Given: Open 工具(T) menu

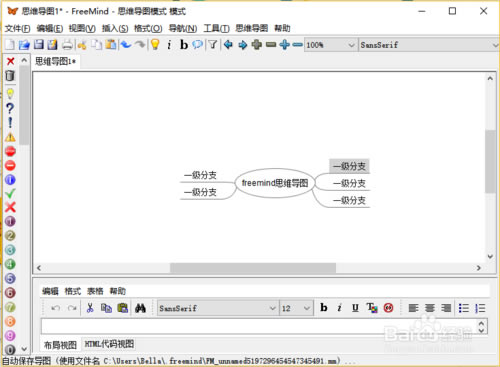Looking at the screenshot, I should coord(216,28).
